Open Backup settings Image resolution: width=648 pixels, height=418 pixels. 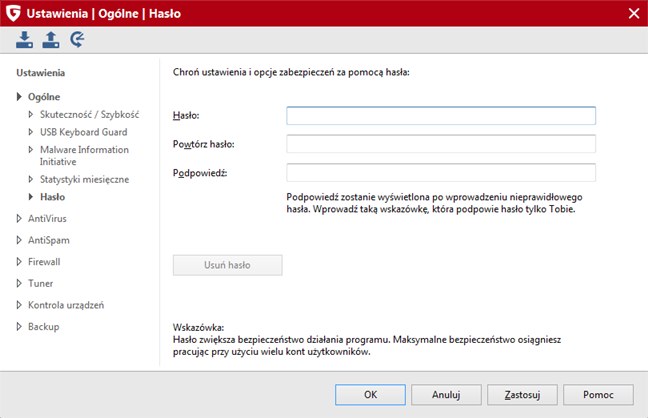pos(43,327)
